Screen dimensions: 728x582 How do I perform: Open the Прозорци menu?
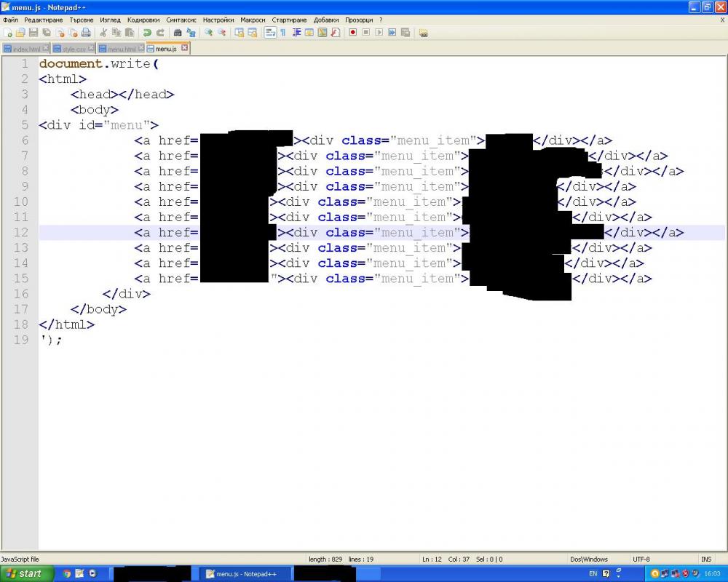pos(360,20)
